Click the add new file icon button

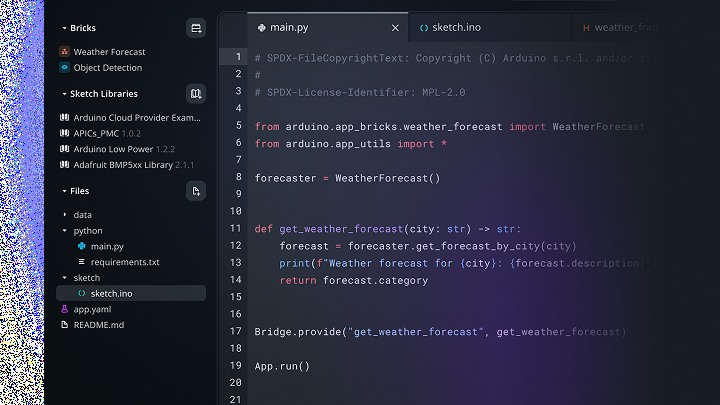click(196, 191)
